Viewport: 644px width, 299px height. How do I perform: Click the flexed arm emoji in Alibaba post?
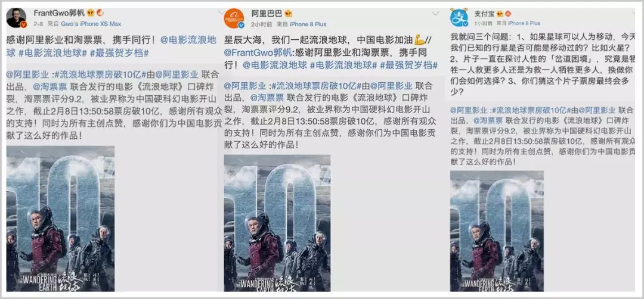(x=420, y=42)
